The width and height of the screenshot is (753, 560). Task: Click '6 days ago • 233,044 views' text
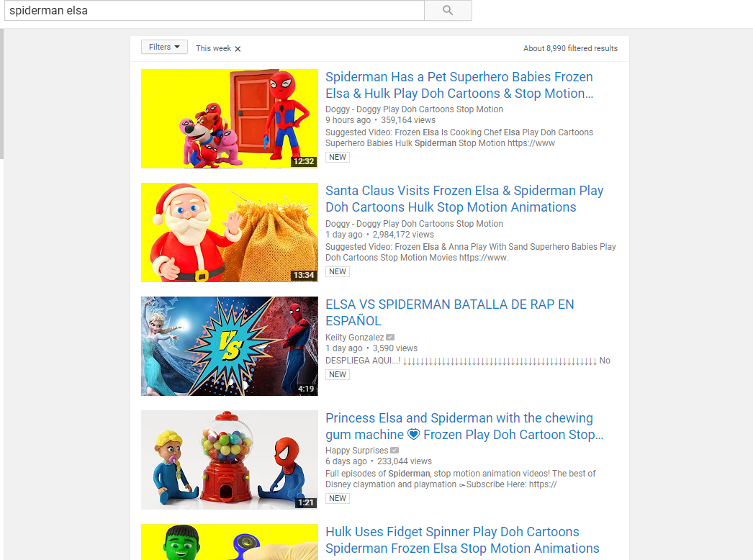(x=379, y=461)
